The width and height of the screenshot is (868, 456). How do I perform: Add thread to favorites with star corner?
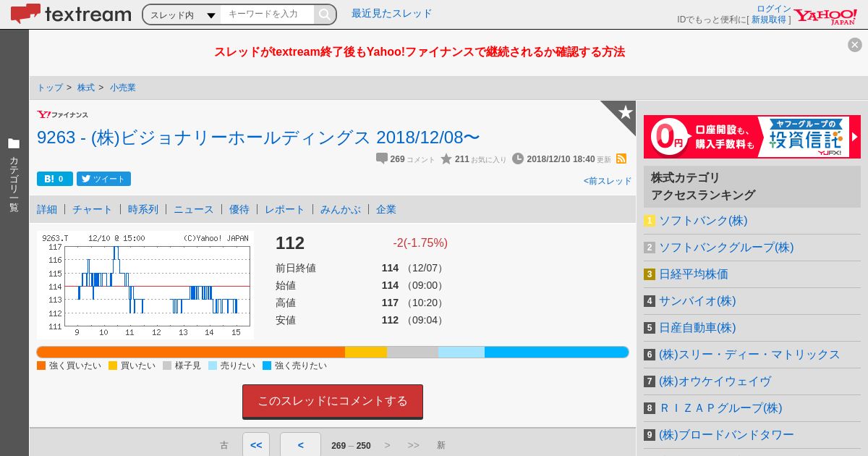(624, 112)
